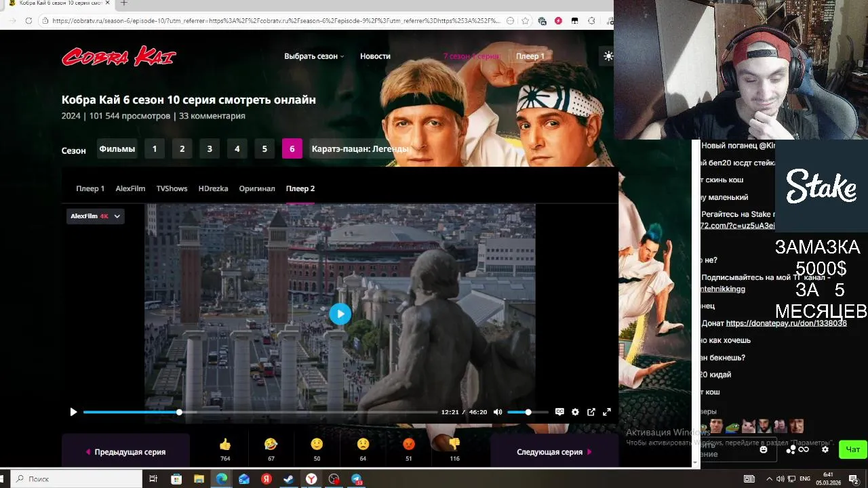Screen dimensions: 868x488
Task: Mute the video with speaker icon
Action: (498, 412)
